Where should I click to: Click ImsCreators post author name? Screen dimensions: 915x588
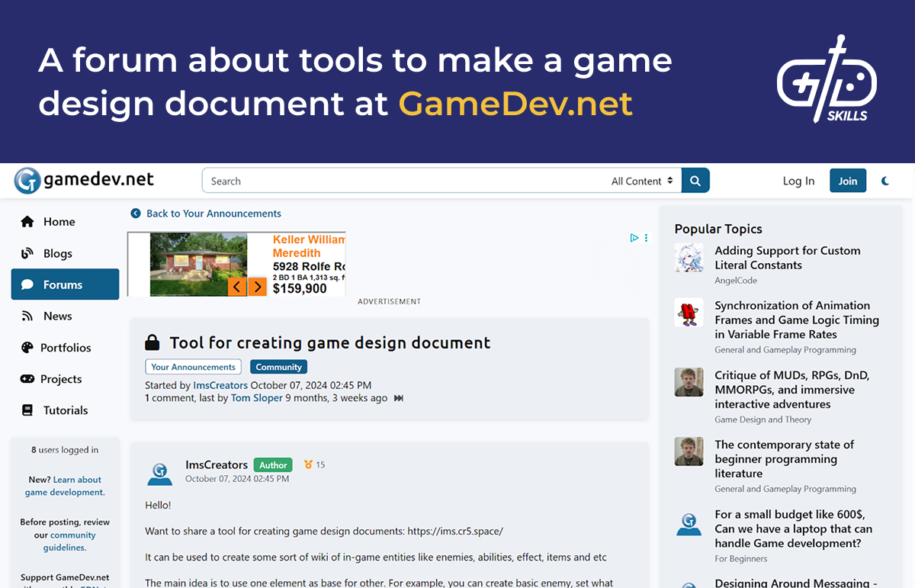[217, 465]
